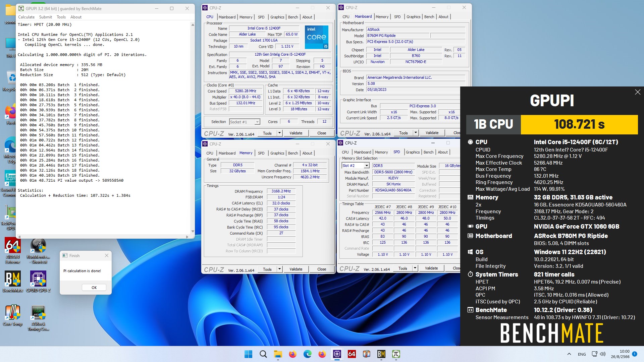Open Firefox taskbar icon next to File Explorer

click(x=292, y=354)
